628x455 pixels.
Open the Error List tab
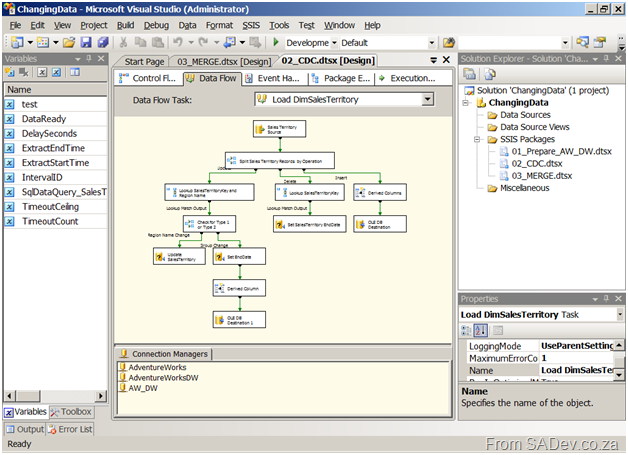(x=70, y=429)
